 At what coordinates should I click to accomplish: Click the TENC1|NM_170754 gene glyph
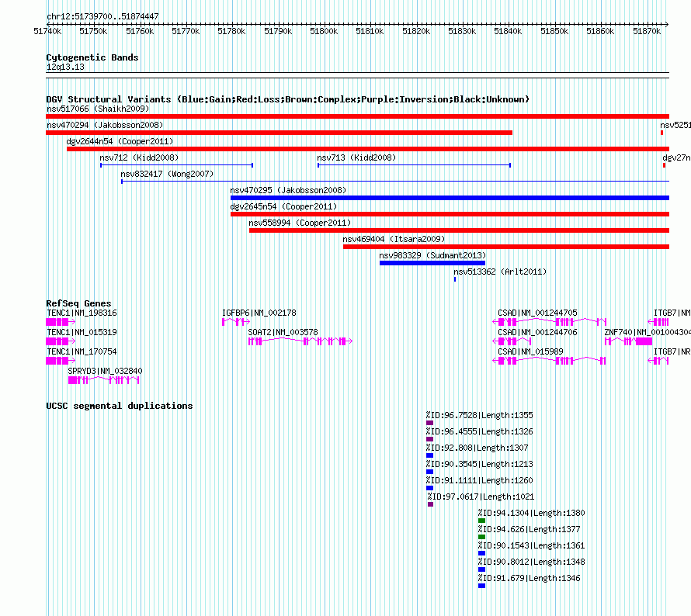pyautogui.click(x=61, y=361)
